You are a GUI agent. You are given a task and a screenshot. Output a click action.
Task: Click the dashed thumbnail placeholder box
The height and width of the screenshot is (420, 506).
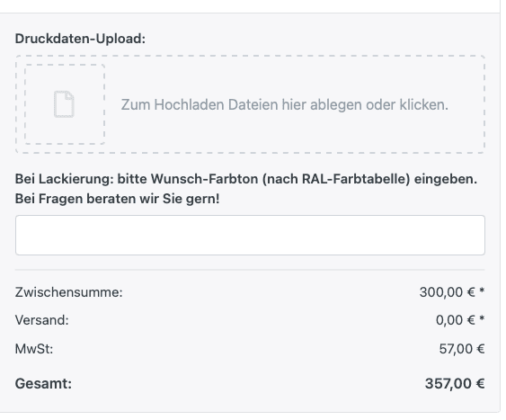coord(65,104)
